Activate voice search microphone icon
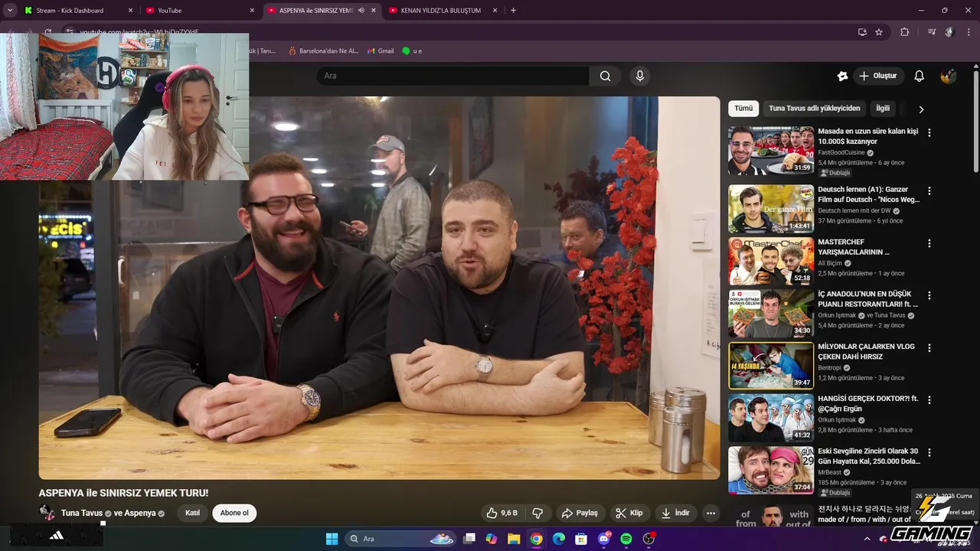The height and width of the screenshot is (551, 980). coord(640,76)
